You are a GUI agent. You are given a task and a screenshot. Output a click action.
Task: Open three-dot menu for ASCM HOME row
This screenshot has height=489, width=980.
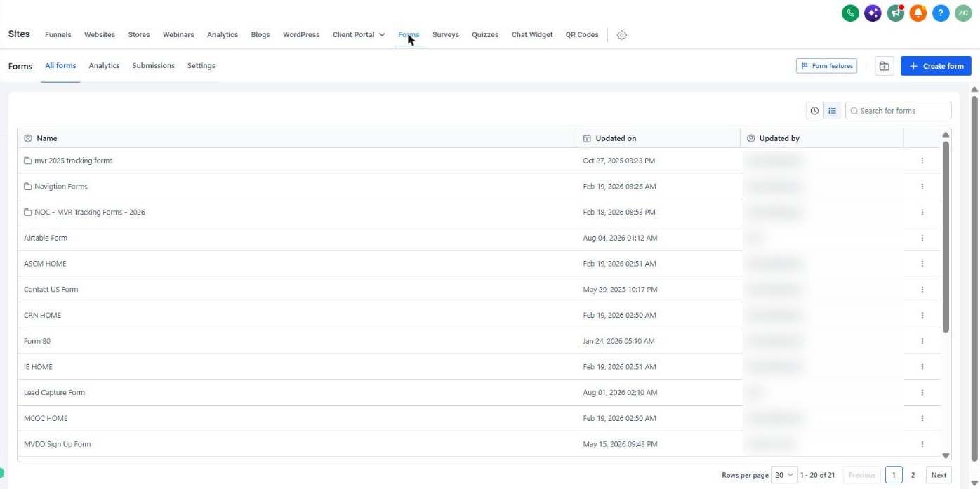pyautogui.click(x=922, y=264)
